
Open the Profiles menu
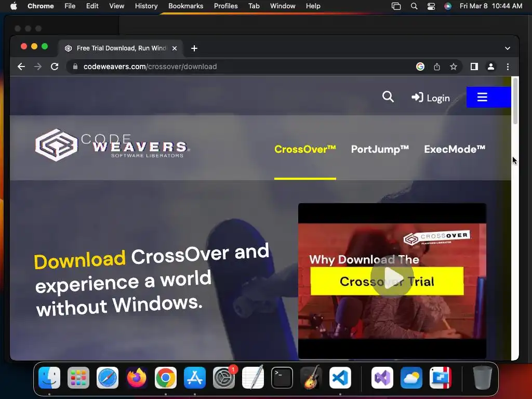pyautogui.click(x=225, y=6)
